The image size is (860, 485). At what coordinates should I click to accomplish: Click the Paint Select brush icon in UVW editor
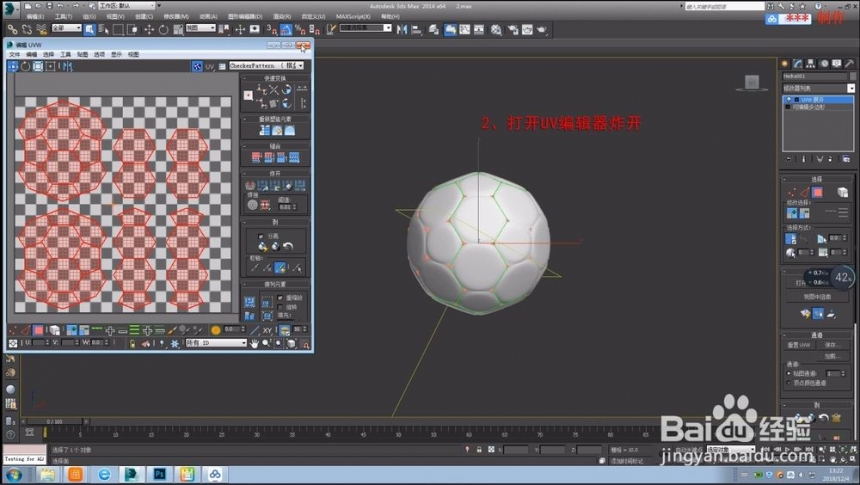click(x=172, y=330)
